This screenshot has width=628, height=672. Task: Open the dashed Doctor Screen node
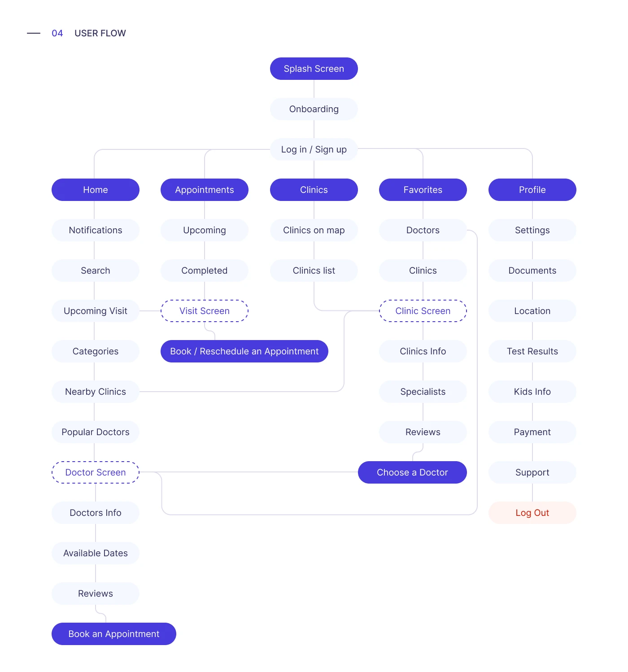(x=95, y=472)
